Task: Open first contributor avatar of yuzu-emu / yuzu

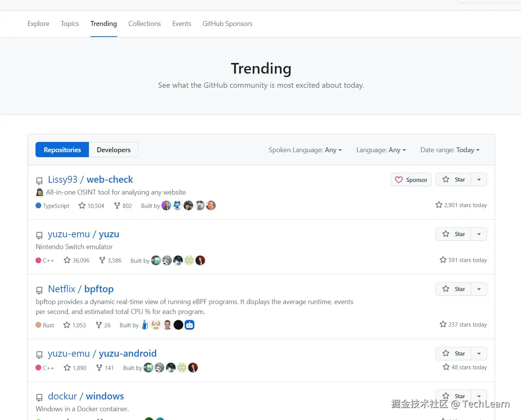Action: (x=156, y=260)
